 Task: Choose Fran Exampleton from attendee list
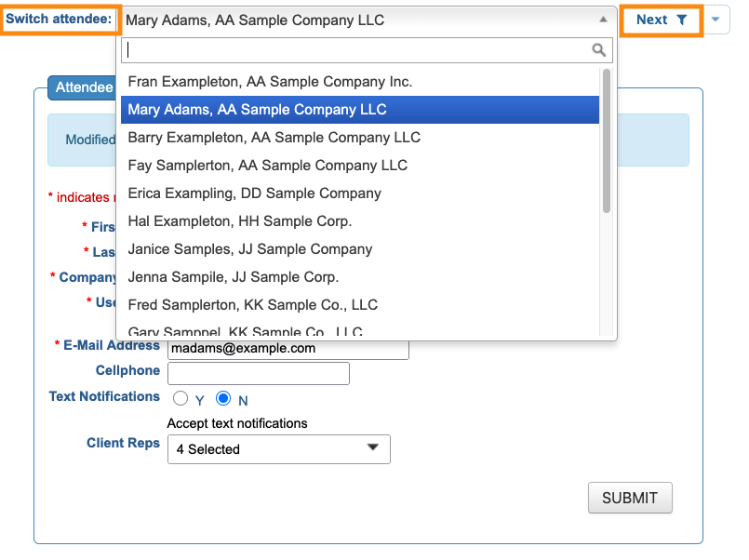[x=270, y=82]
